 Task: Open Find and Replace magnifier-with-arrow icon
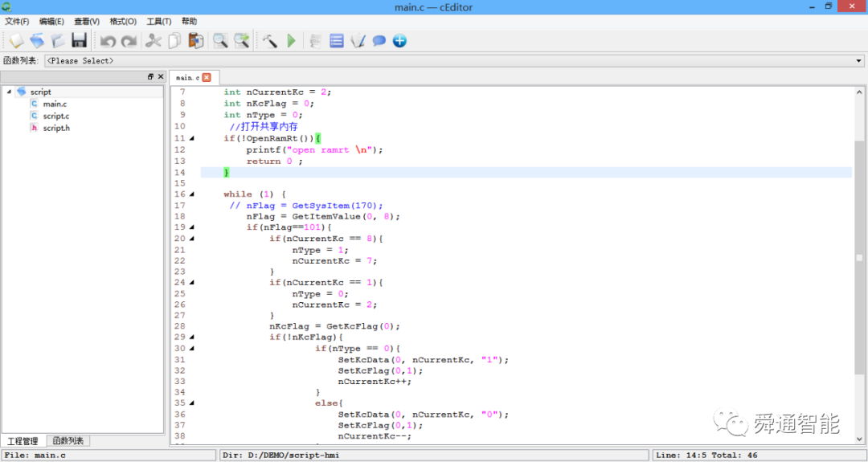click(x=241, y=40)
